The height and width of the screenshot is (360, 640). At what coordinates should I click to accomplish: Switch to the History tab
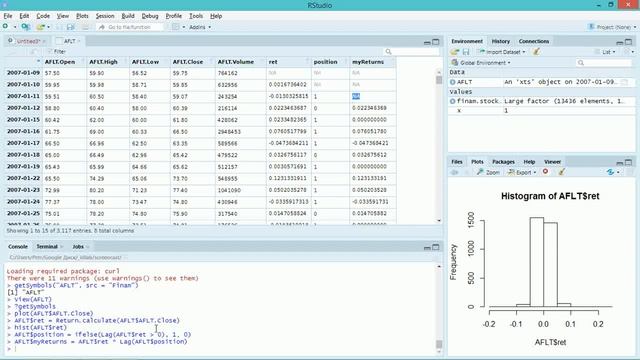[500, 41]
